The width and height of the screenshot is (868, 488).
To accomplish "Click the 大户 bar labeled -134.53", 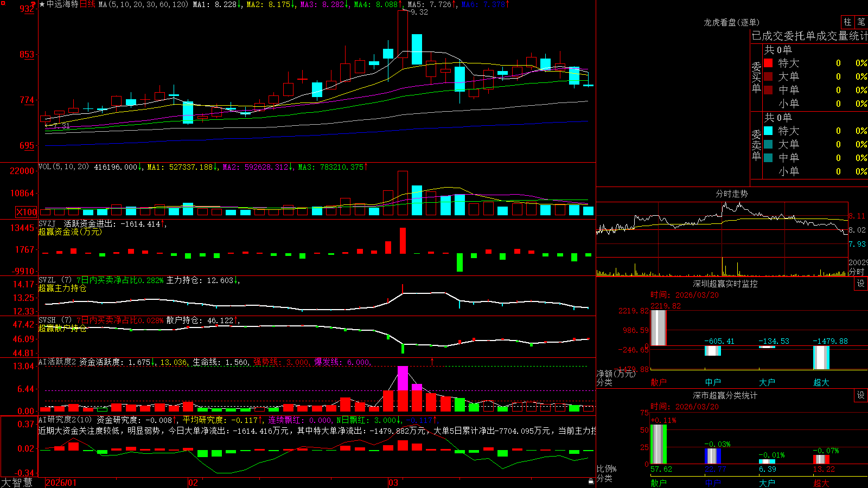I will [x=767, y=347].
